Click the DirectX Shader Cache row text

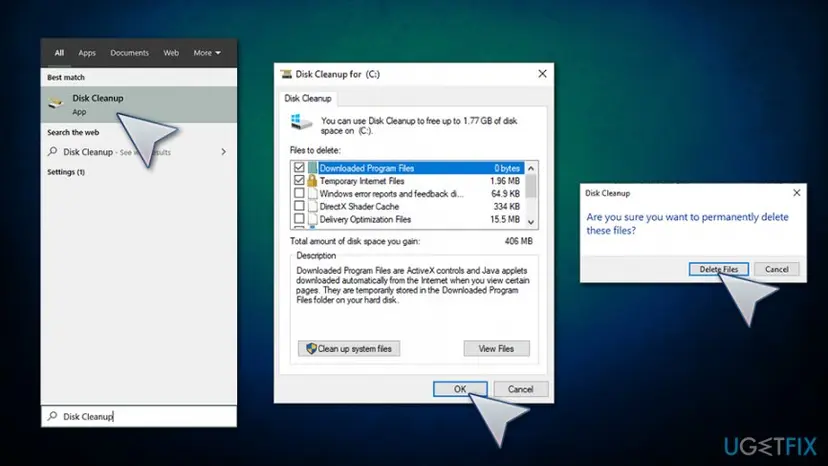tap(359, 206)
